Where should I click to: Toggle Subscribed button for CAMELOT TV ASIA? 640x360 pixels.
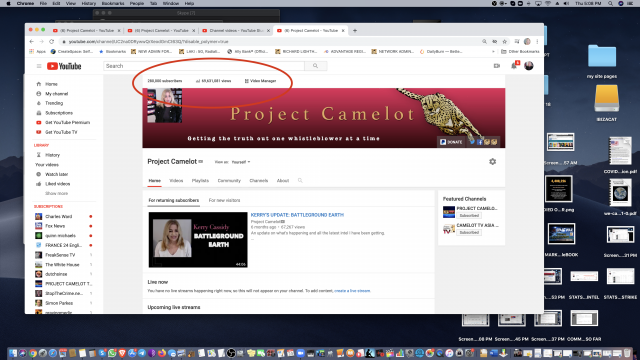click(469, 232)
